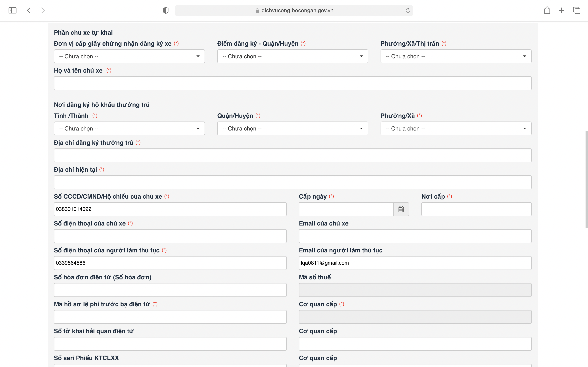Go back to previous page

pyautogui.click(x=29, y=10)
